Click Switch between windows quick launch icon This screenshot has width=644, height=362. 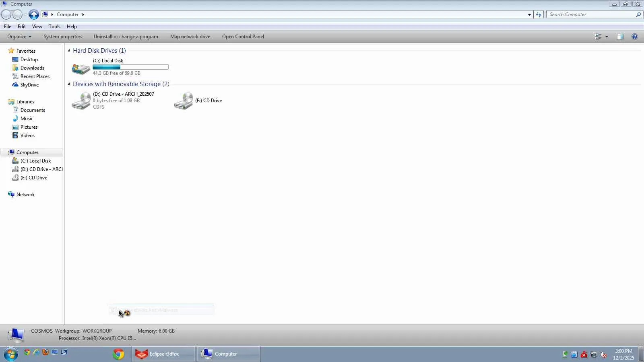pos(64,352)
